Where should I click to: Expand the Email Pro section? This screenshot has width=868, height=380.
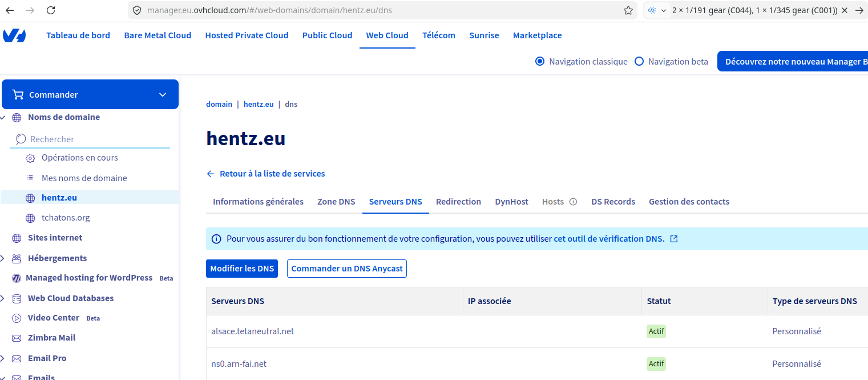point(2,358)
